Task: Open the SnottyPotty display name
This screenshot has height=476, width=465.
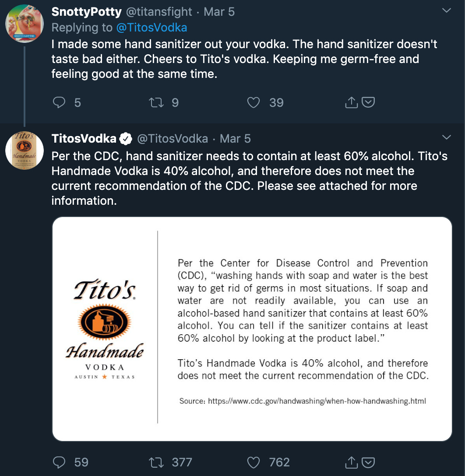Action: point(87,12)
